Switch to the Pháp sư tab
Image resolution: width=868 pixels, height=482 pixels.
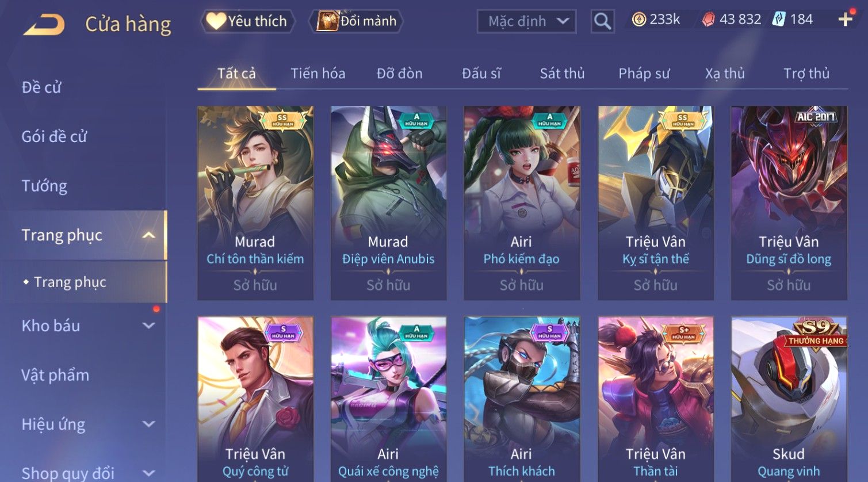point(644,74)
